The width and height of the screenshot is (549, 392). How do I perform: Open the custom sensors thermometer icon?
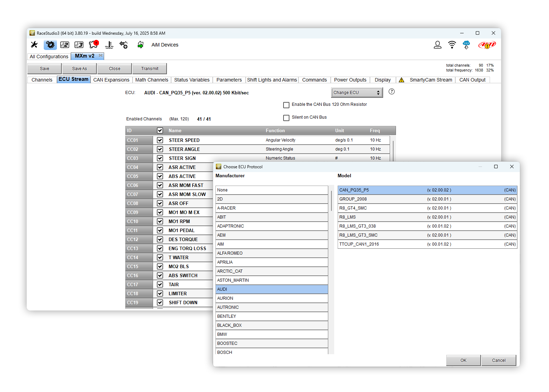(109, 45)
